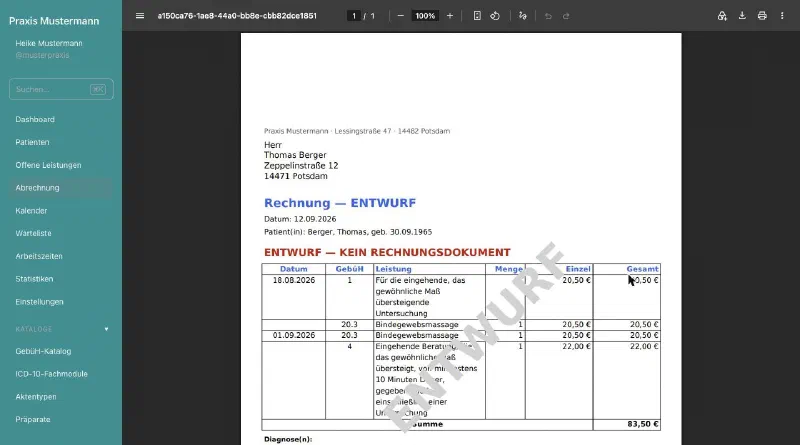This screenshot has height=445, width=800.
Task: Open Einstellungen in the sidebar
Action: [x=39, y=302]
